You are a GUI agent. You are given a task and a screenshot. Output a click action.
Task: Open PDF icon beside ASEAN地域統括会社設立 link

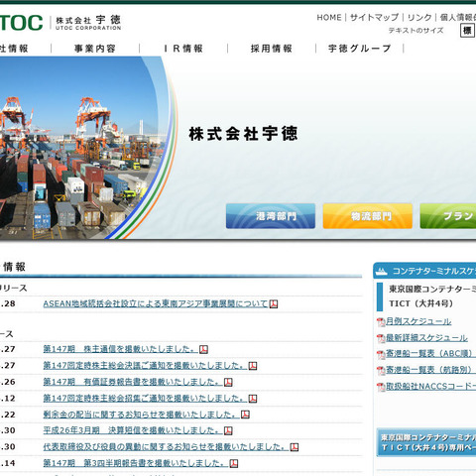point(274,303)
